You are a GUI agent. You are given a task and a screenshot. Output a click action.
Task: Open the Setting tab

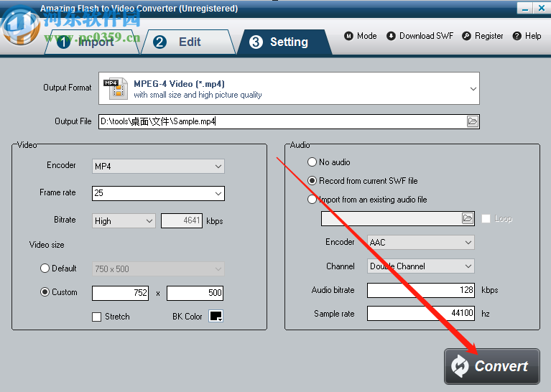pos(284,42)
